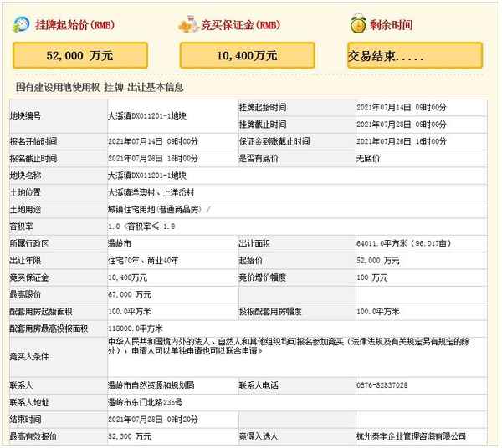502x448 pixels.
Task: Click the 国有建设用地使用权 挂牌 出让基本信息 title
Action: (x=100, y=87)
